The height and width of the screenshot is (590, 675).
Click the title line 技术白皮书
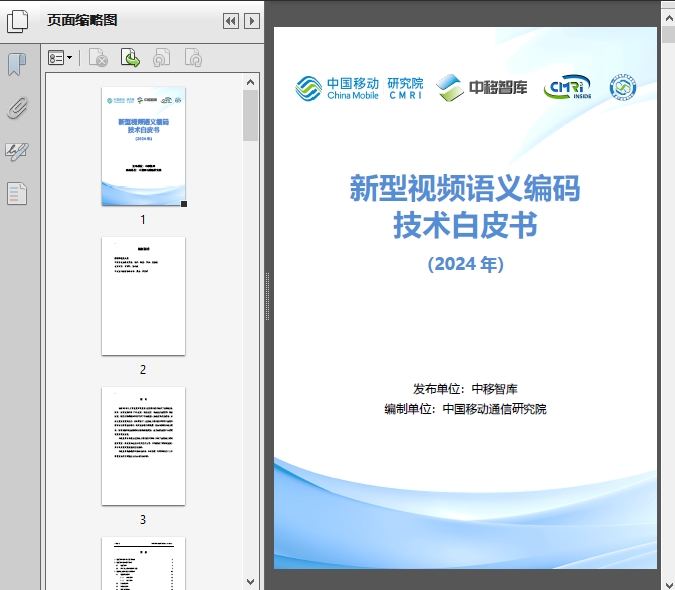(465, 225)
